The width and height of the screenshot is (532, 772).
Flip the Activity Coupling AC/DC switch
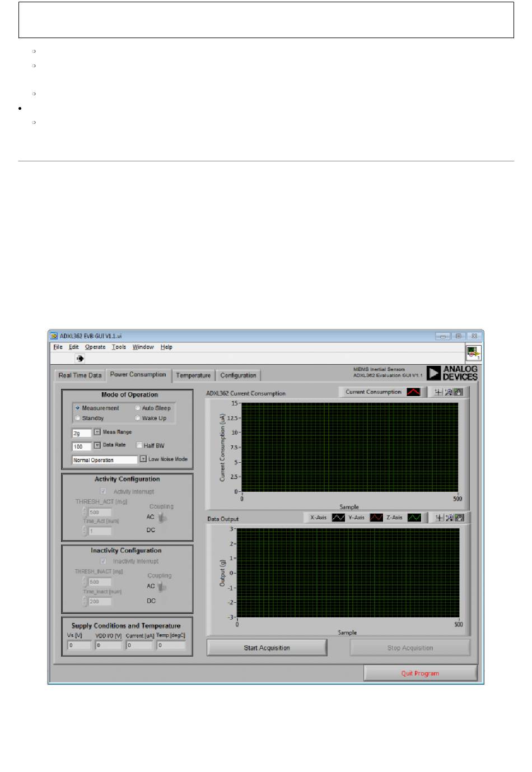pos(162,518)
